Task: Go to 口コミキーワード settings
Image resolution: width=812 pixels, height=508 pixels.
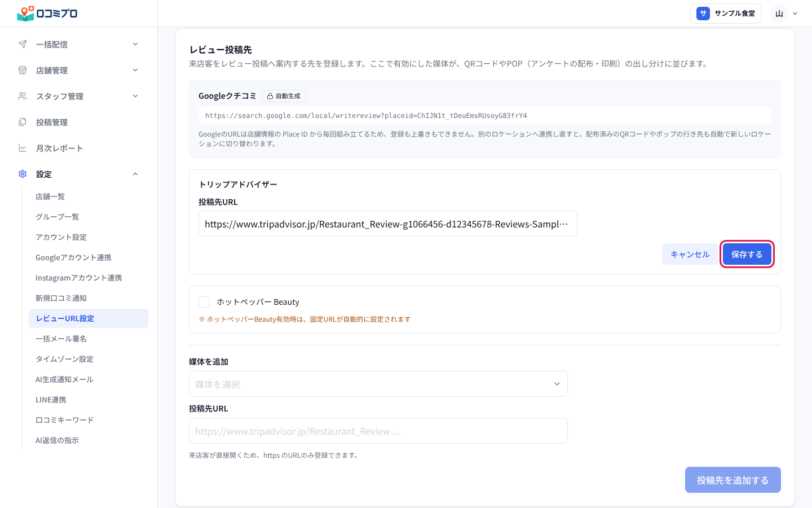Action: (x=89, y=420)
